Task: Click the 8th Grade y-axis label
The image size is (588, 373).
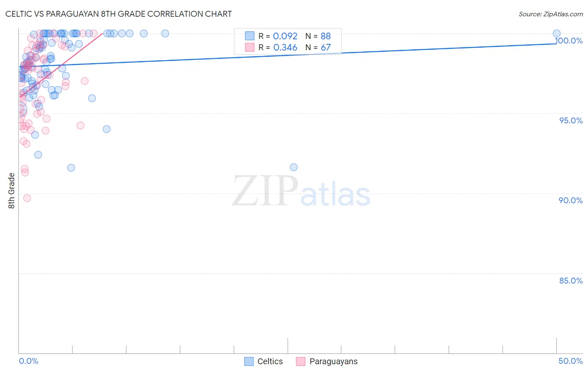Action: [x=11, y=191]
